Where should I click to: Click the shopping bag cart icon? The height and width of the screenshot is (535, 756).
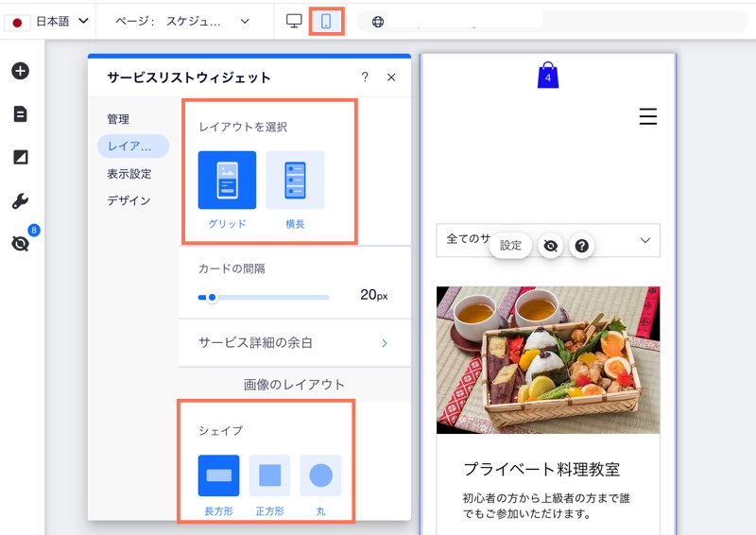click(548, 76)
